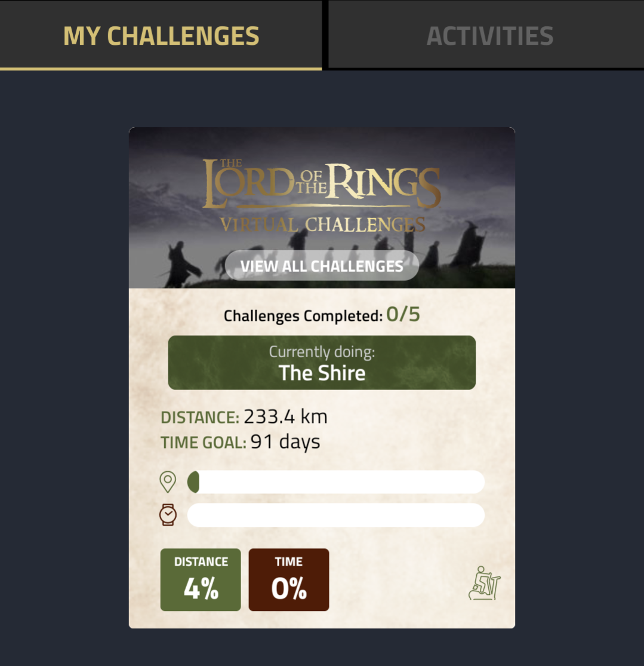Click the 233.4 km distance value
The width and height of the screenshot is (644, 666).
pyautogui.click(x=286, y=417)
